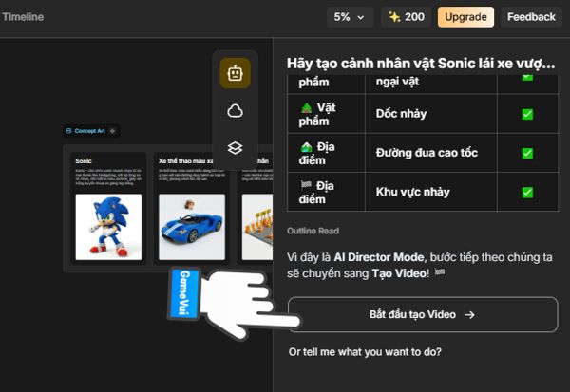Toggle checkbox for Khu vực nhảy row
570x392 pixels.
[x=527, y=192]
